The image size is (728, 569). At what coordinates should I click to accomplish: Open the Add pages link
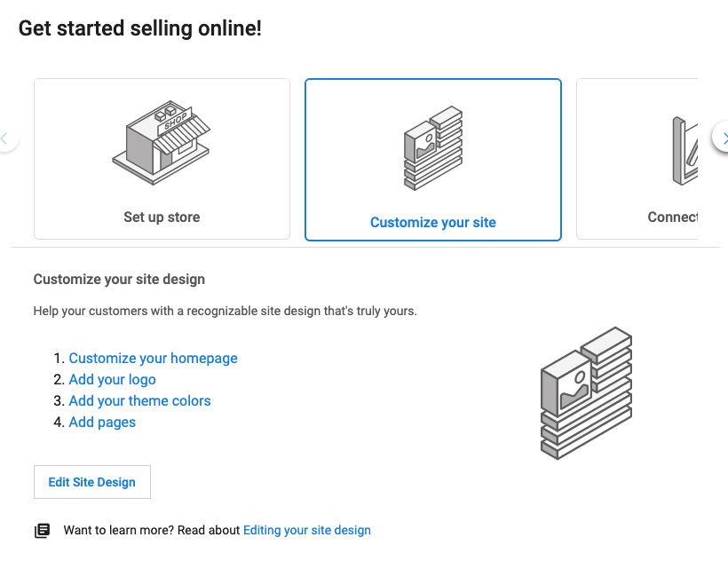pos(102,422)
